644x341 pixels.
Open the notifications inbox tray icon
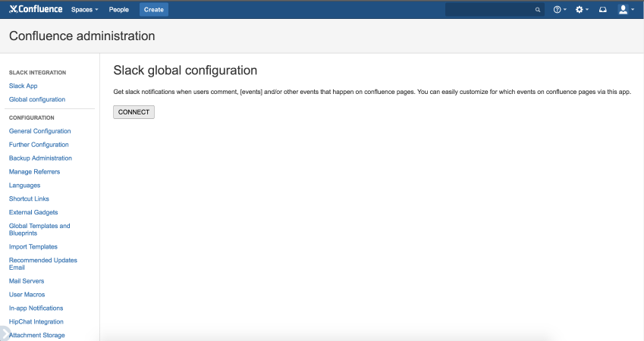pyautogui.click(x=602, y=9)
